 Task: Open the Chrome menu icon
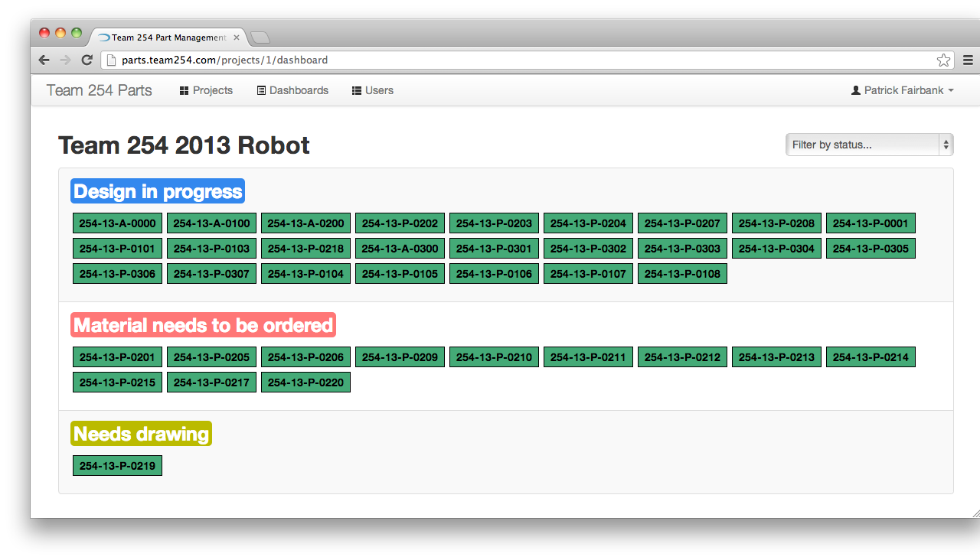pos(968,60)
